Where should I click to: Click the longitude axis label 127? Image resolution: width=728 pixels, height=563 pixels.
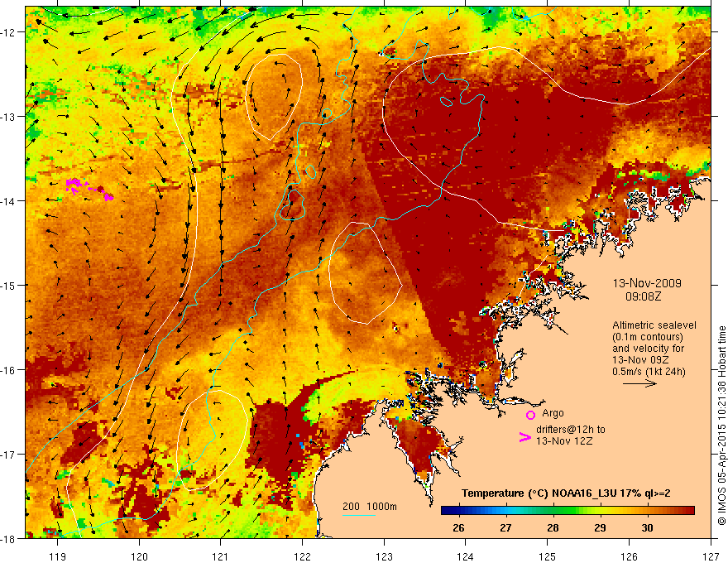711,556
